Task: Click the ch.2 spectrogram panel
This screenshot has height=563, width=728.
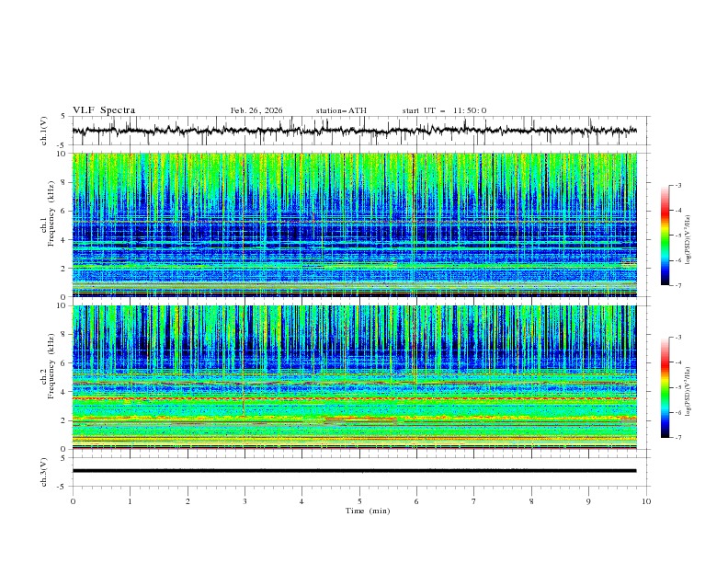Action: pos(355,377)
